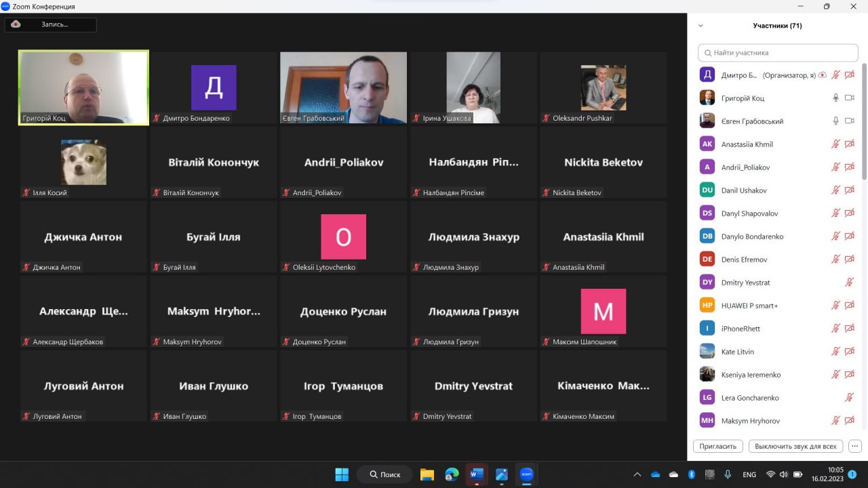This screenshot has width=868, height=488.
Task: Select Луговий Антон tile
Action: (83, 386)
